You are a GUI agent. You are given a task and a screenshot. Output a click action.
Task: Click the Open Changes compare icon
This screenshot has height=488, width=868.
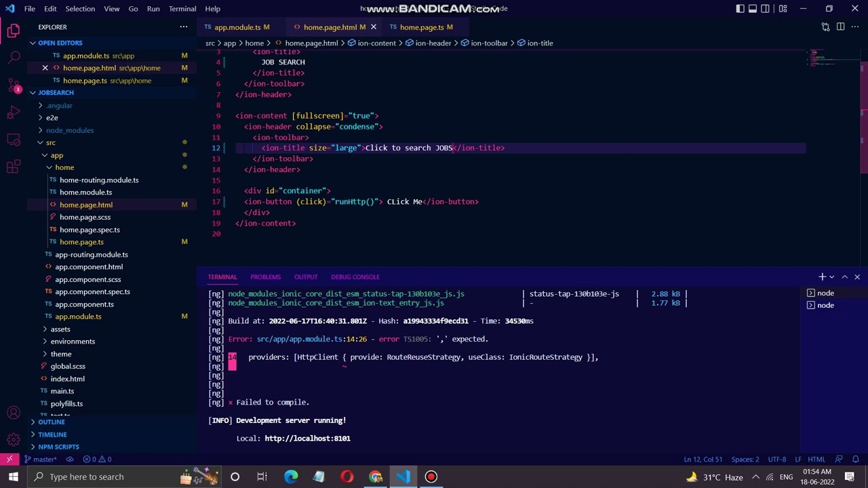pos(825,27)
